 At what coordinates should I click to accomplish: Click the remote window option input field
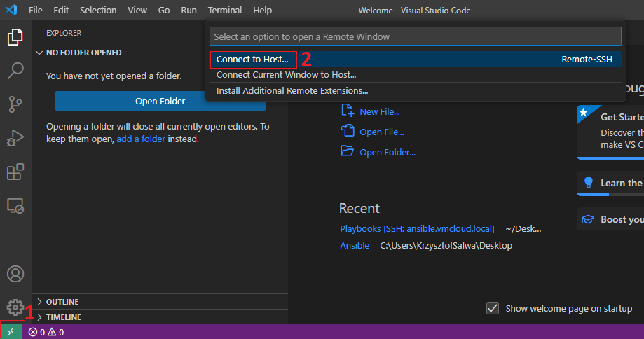pos(415,36)
